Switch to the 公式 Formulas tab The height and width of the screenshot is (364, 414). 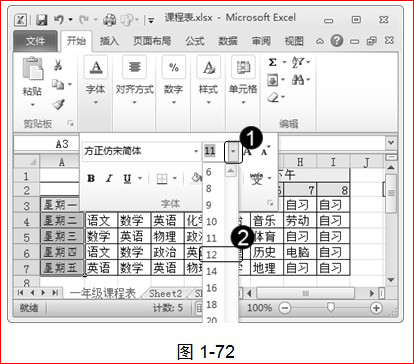[195, 41]
